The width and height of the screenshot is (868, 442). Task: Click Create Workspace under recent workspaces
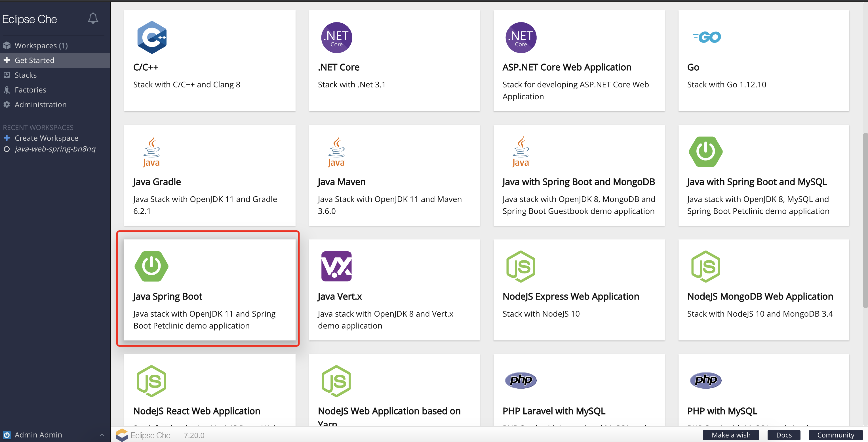pyautogui.click(x=46, y=138)
